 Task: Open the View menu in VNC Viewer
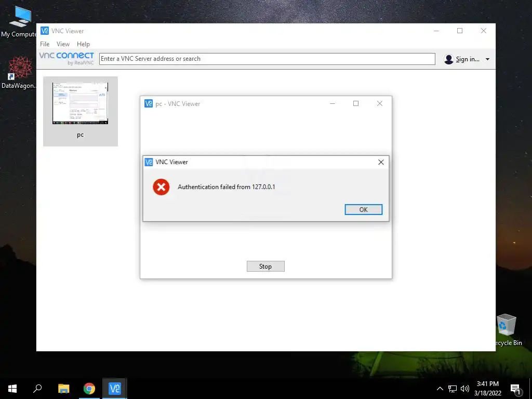[x=63, y=44]
